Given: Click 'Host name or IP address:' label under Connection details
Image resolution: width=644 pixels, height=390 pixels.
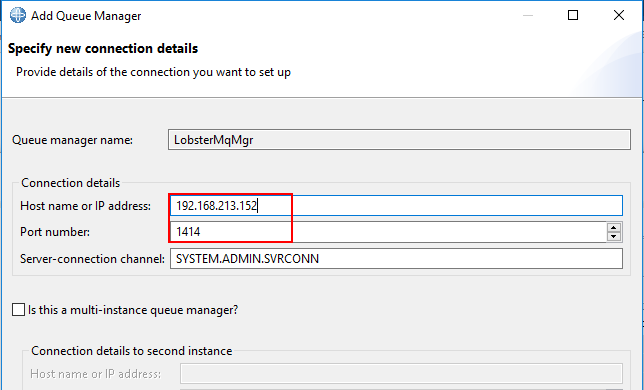Looking at the screenshot, I should [85, 206].
